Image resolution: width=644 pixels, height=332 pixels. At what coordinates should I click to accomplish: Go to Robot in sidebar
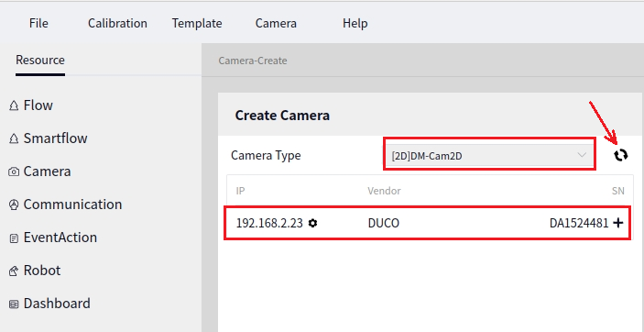click(x=42, y=271)
